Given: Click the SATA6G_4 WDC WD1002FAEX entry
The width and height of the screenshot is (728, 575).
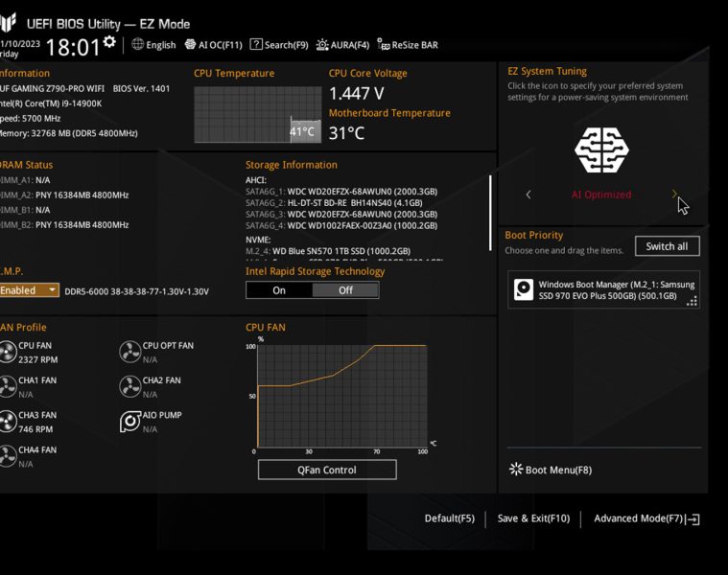Looking at the screenshot, I should [x=341, y=226].
